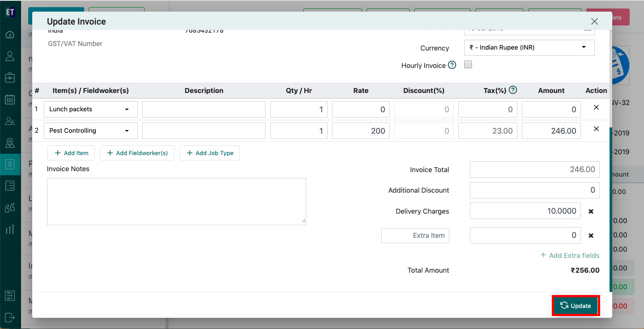
Task: Open the map location pin icon
Action: pos(10,143)
